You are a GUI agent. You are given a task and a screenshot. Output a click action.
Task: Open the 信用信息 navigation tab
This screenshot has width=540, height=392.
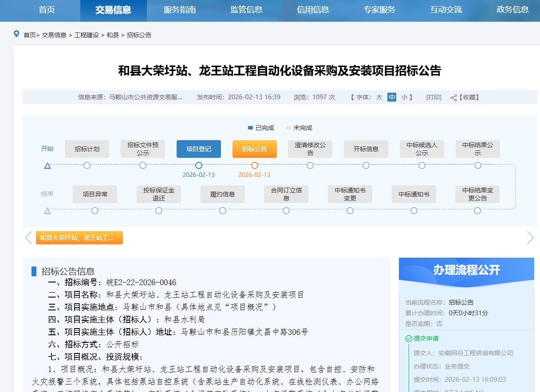pos(313,10)
